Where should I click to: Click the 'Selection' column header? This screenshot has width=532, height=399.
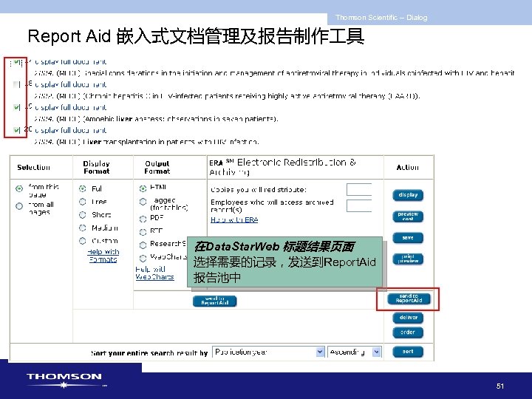coord(33,167)
